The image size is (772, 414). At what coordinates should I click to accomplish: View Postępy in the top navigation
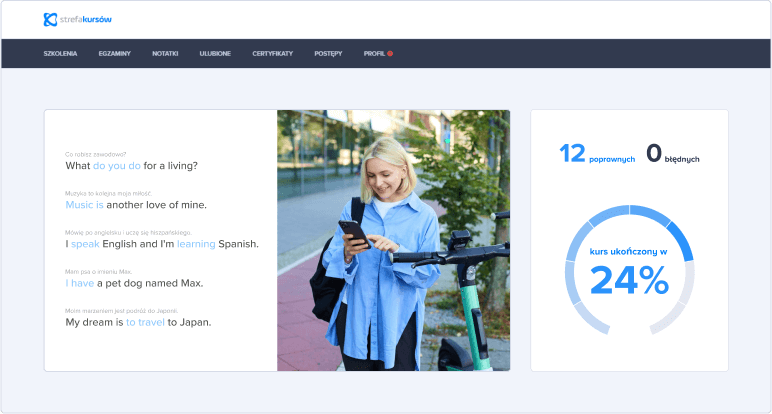pyautogui.click(x=328, y=53)
